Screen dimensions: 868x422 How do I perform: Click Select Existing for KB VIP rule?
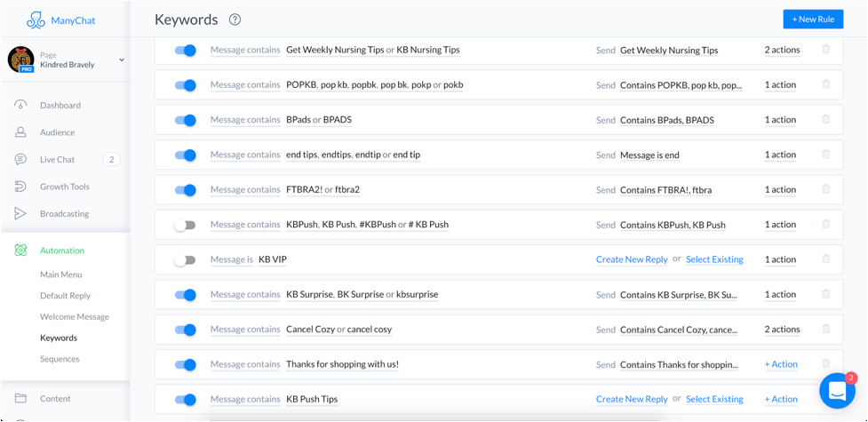(x=714, y=259)
